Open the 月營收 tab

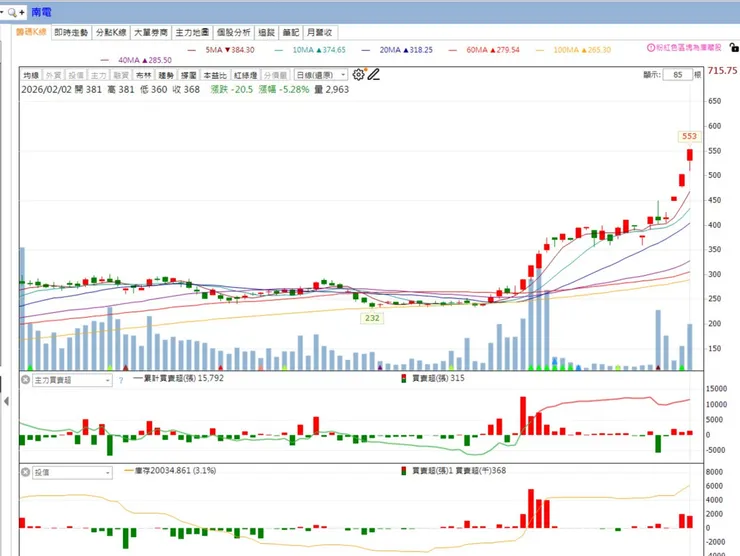(320, 33)
